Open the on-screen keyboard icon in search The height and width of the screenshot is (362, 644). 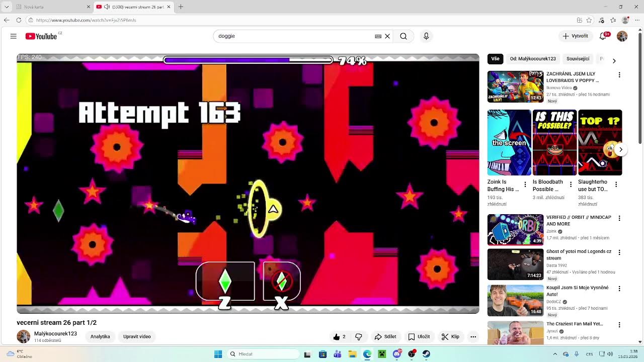coord(378,36)
